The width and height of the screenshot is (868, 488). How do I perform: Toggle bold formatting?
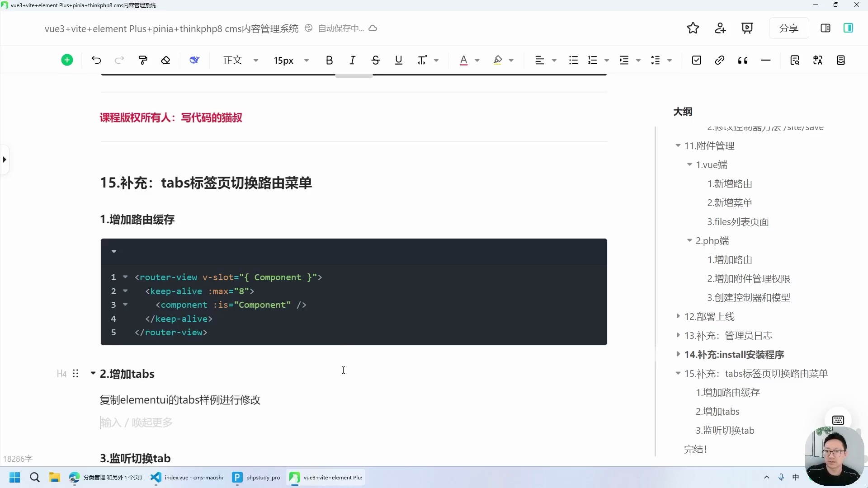tap(329, 60)
